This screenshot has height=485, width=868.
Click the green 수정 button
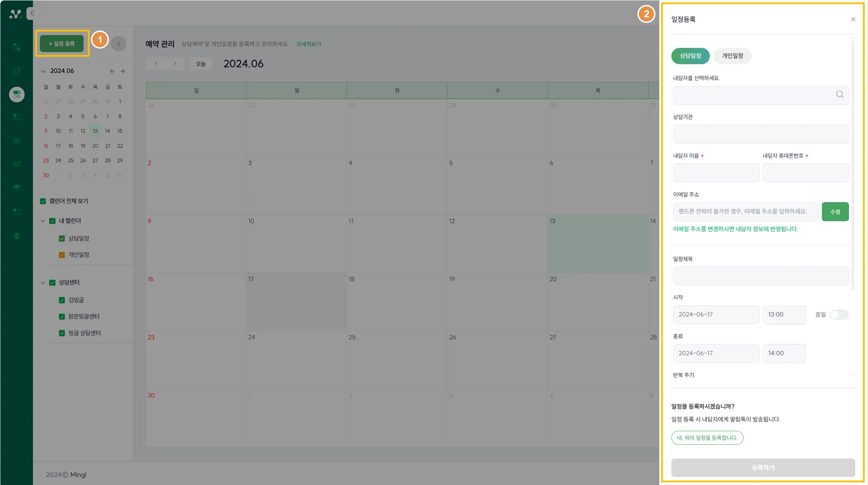point(835,212)
